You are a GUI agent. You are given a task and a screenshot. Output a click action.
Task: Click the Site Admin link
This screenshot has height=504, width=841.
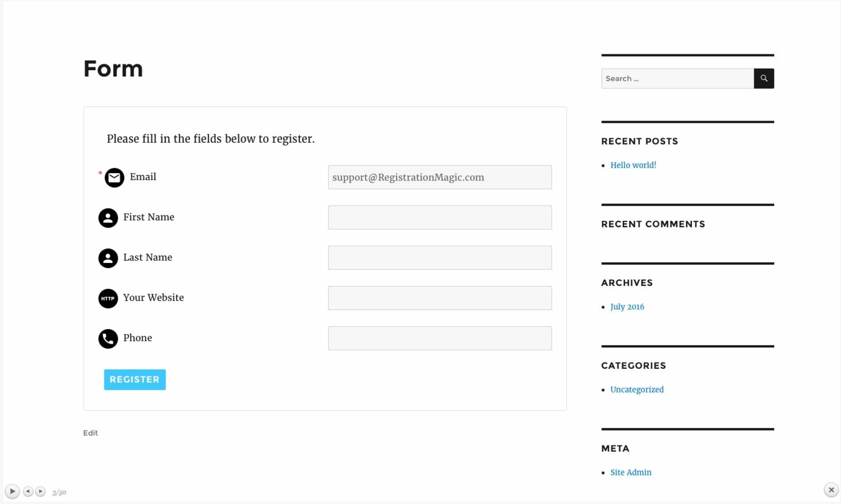pyautogui.click(x=631, y=473)
